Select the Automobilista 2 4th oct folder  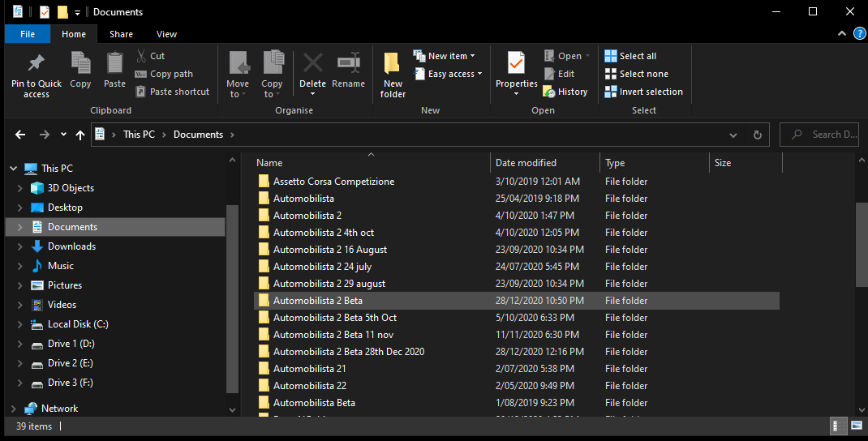pyautogui.click(x=324, y=233)
